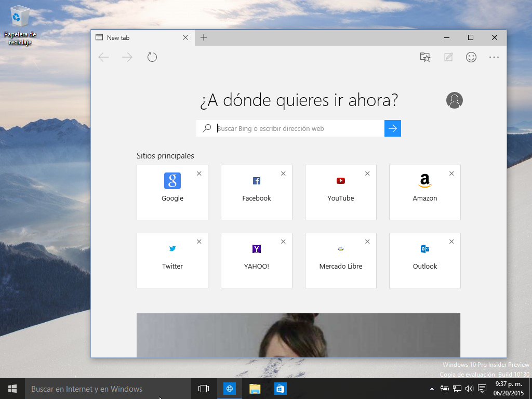The width and height of the screenshot is (532, 399).
Task: Open the Action Center notifications panel
Action: (x=482, y=389)
